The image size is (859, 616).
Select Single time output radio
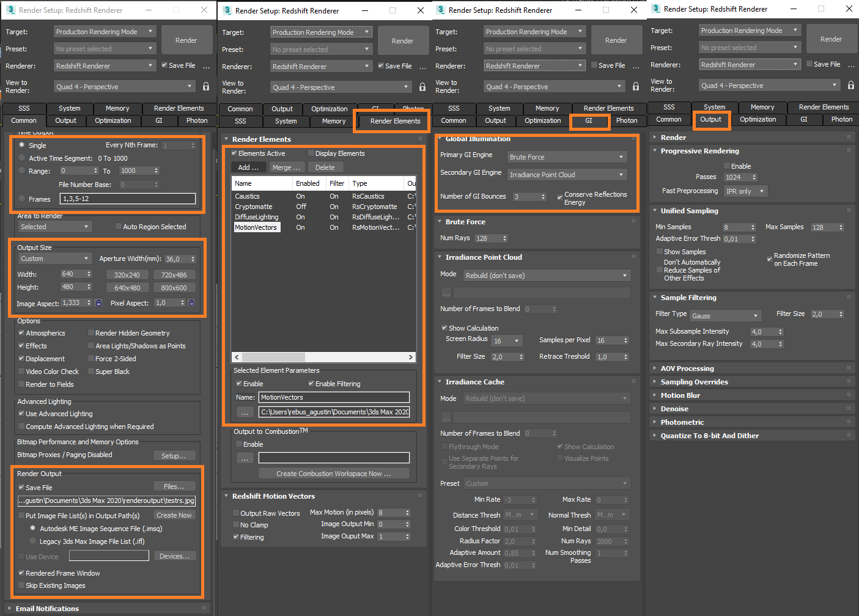click(22, 145)
